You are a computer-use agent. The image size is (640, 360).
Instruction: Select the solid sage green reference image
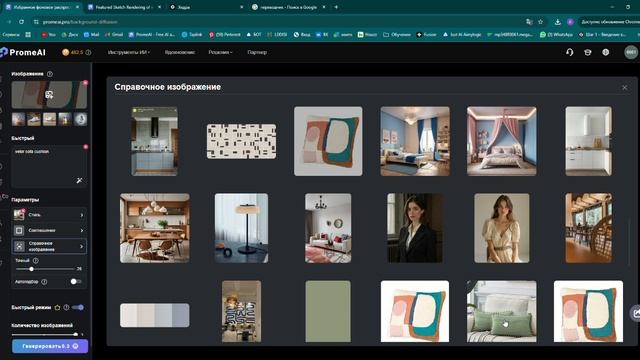point(328,311)
